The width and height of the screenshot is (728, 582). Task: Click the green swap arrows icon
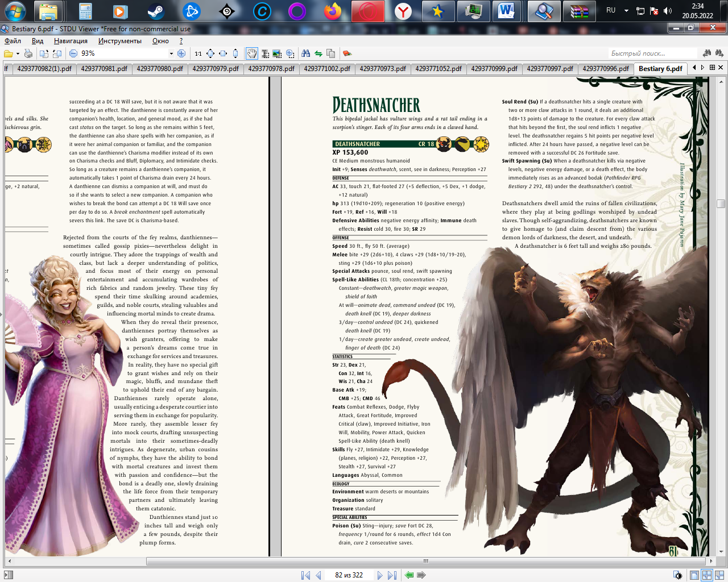pos(318,53)
